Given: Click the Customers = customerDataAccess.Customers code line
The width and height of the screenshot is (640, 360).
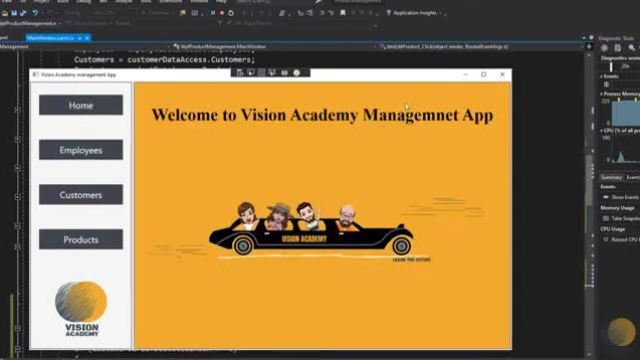Looking at the screenshot, I should click(164, 60).
